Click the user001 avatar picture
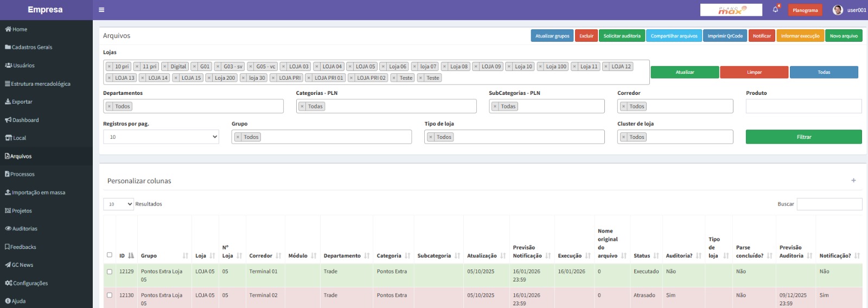 coord(838,10)
